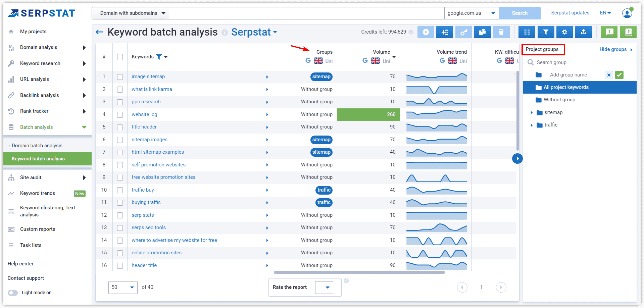This screenshot has width=644, height=308.
Task: Check the box for 'sitemap images'
Action: coord(120,140)
